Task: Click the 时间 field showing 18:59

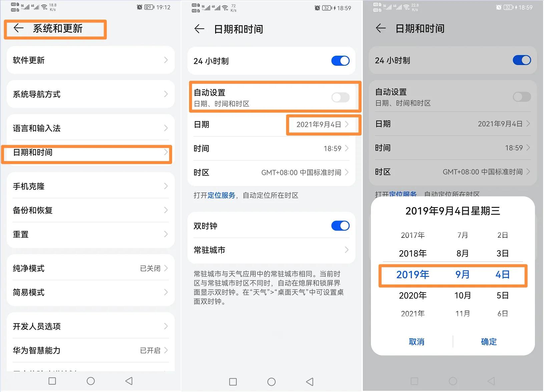Action: coord(271,148)
